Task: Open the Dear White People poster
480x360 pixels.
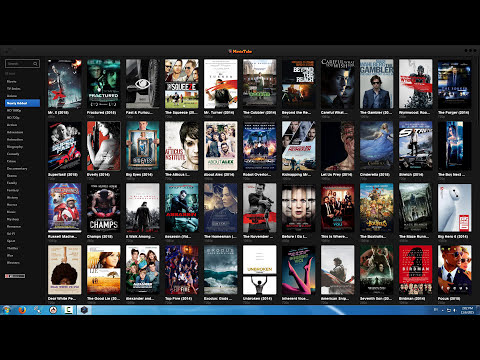Action: click(x=65, y=270)
